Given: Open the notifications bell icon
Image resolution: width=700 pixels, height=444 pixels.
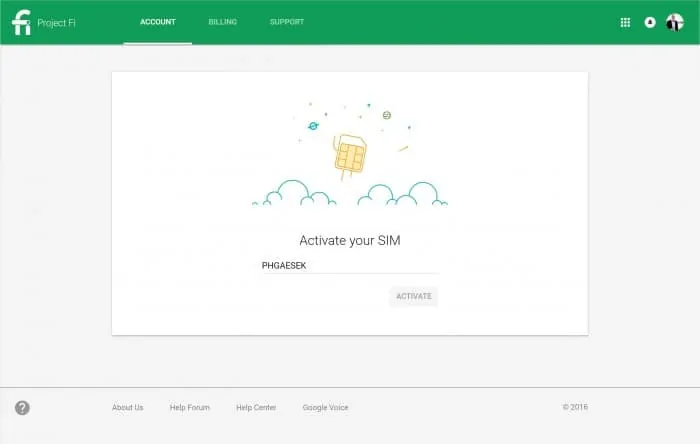Looking at the screenshot, I should 650,22.
